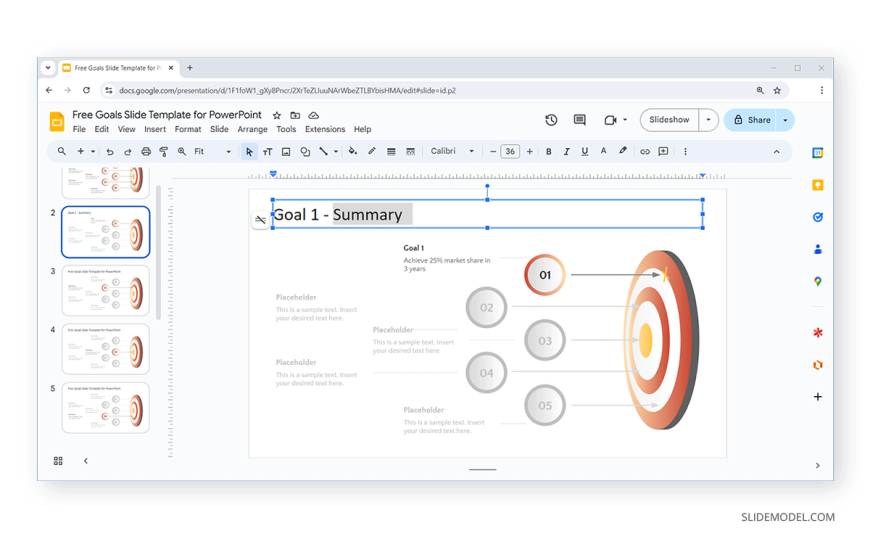The width and height of the screenshot is (870, 539).
Task: Open Google Keep side panel
Action: 817,185
